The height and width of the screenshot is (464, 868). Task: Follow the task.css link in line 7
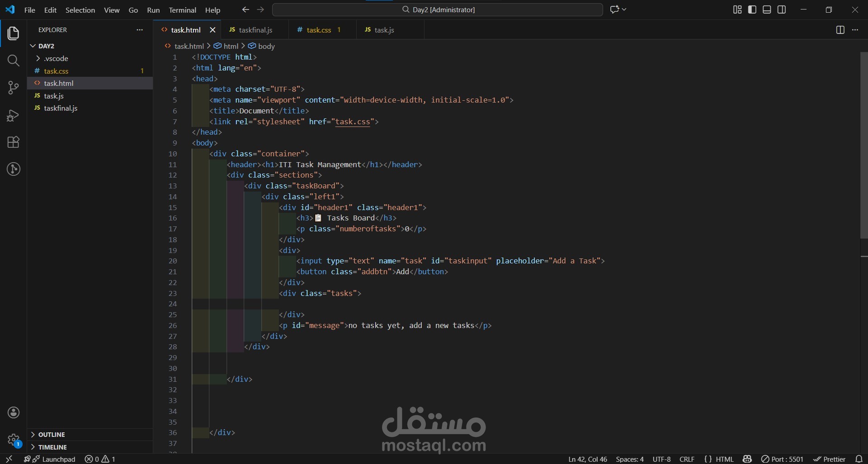click(353, 122)
